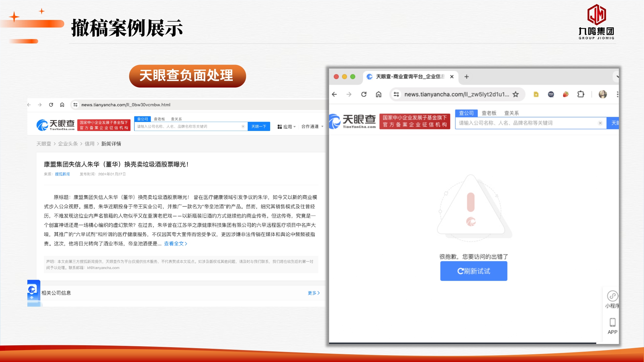
Task: Click back arrow in right browser window
Action: (335, 94)
